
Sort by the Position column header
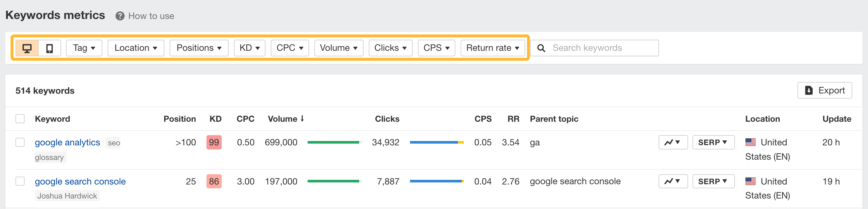tap(180, 119)
